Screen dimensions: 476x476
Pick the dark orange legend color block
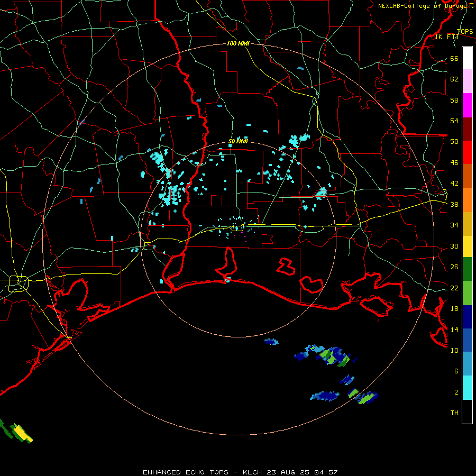point(467,176)
